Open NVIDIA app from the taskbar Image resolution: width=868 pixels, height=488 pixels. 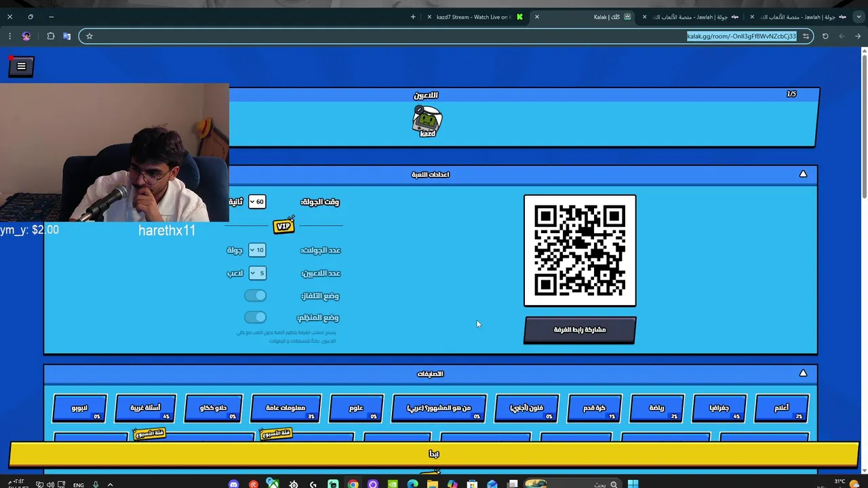tap(393, 484)
